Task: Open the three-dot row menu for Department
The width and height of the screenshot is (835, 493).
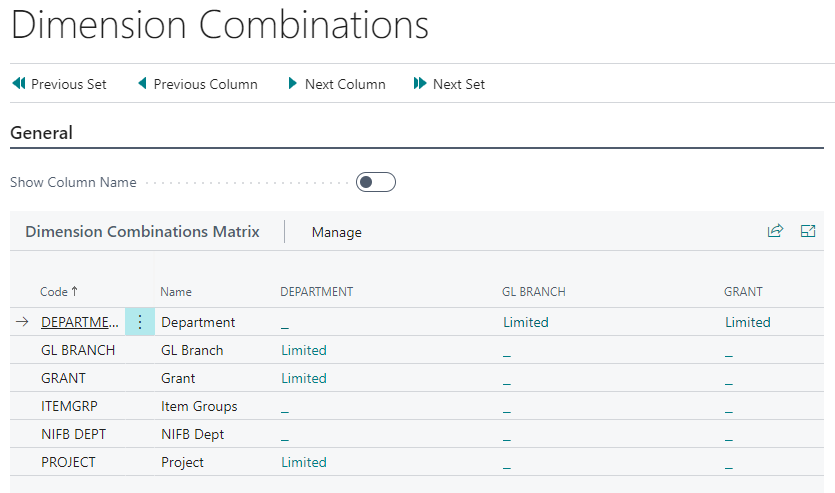Action: click(x=140, y=322)
